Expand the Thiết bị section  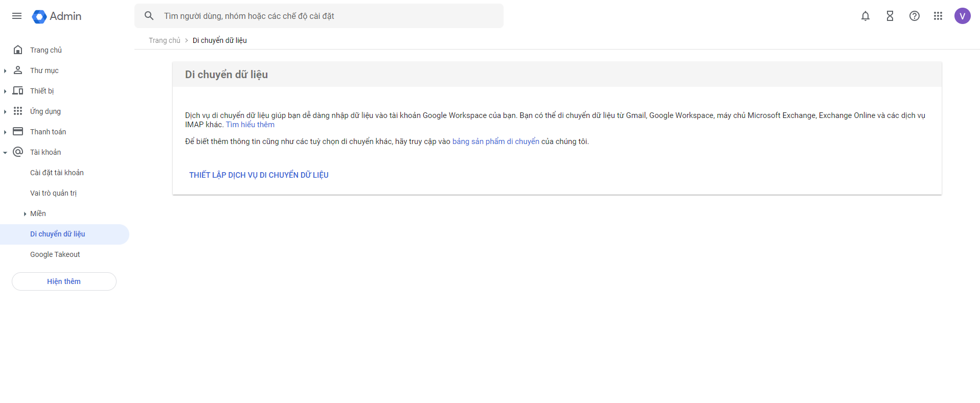pos(5,91)
